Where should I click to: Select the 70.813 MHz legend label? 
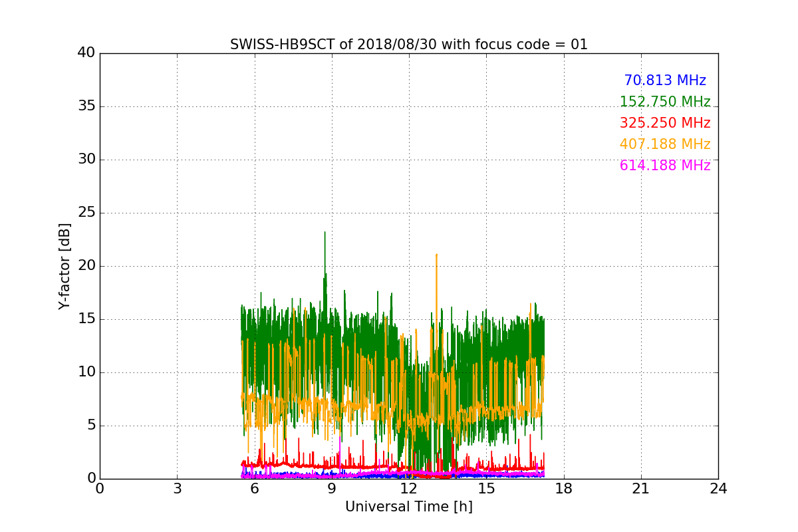pyautogui.click(x=665, y=80)
